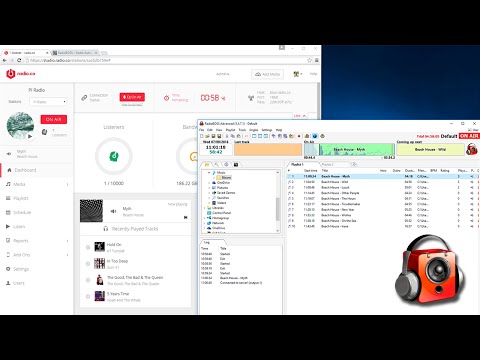Screen dimensions: 480x360
Task: Click browser back arrow
Action: point(5,60)
